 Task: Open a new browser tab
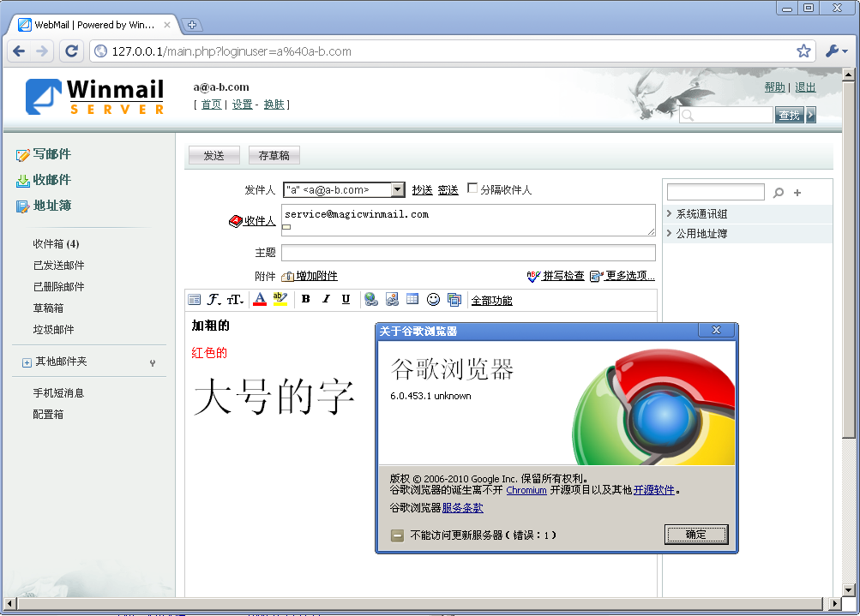tap(192, 25)
